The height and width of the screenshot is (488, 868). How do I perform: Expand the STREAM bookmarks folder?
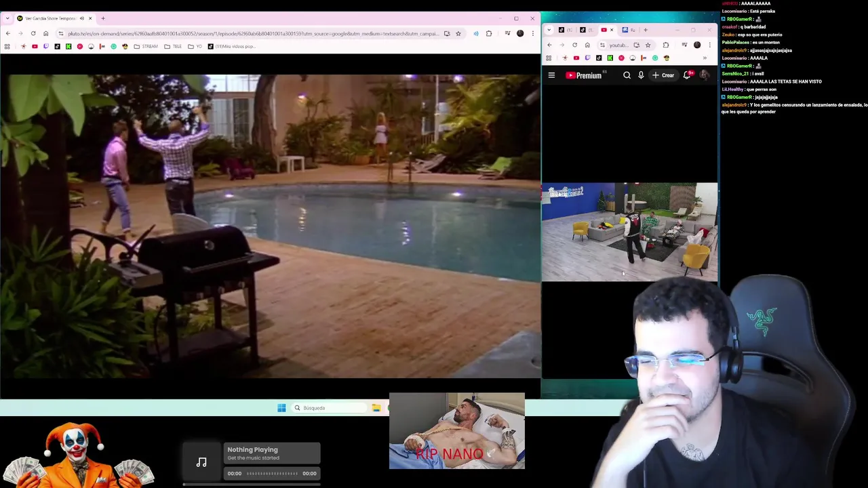pyautogui.click(x=146, y=47)
